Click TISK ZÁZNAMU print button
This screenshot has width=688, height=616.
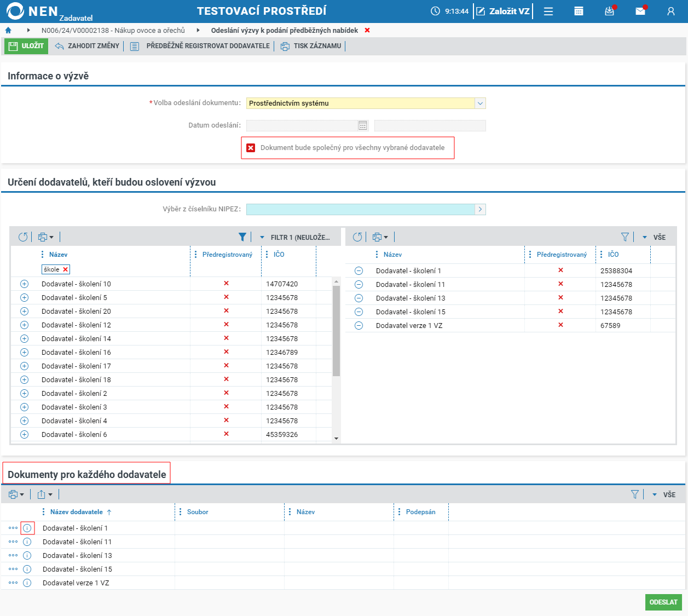pos(311,46)
